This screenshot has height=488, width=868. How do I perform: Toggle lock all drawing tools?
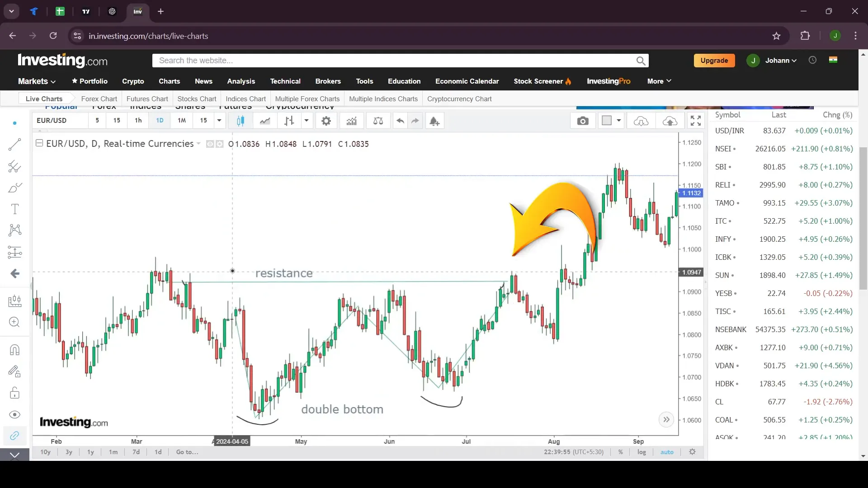click(14, 393)
